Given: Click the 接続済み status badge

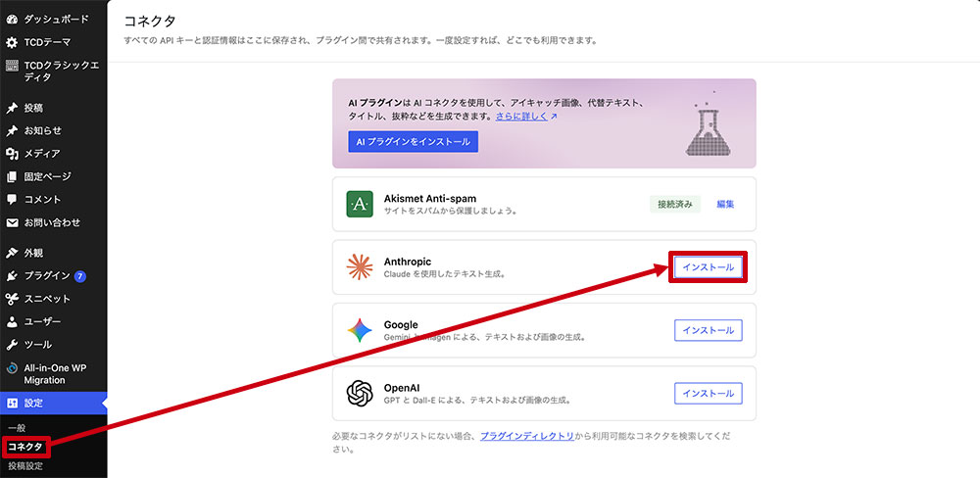Looking at the screenshot, I should (x=675, y=205).
